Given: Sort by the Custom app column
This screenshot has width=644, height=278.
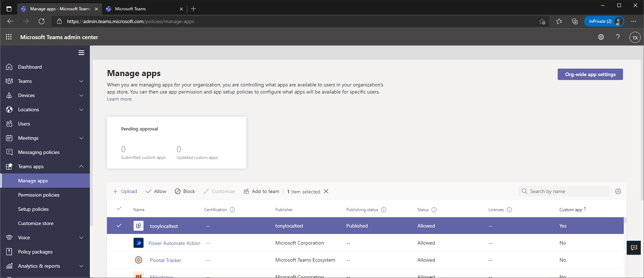Looking at the screenshot, I should coord(573,210).
